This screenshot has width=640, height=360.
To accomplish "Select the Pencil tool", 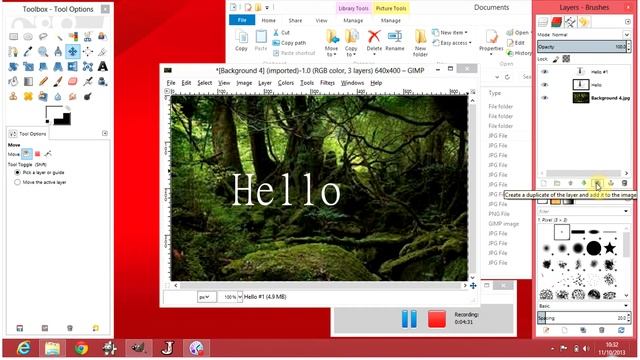I will pyautogui.click(x=43, y=82).
